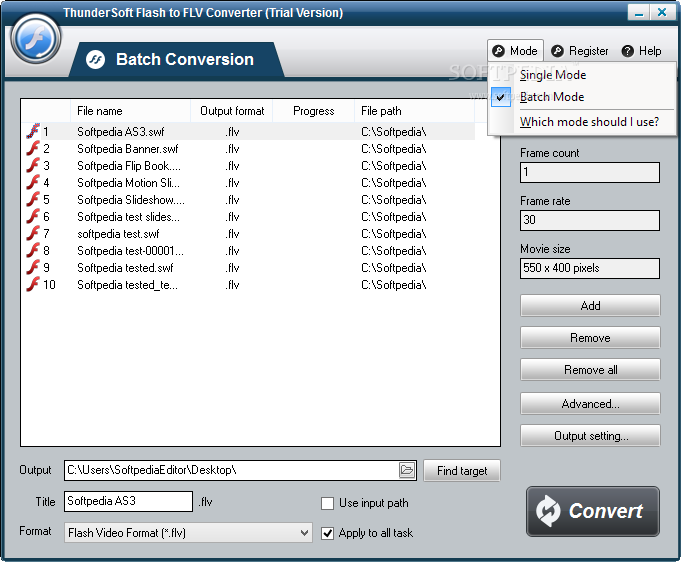Click the Flash icon for row 5

(x=33, y=199)
